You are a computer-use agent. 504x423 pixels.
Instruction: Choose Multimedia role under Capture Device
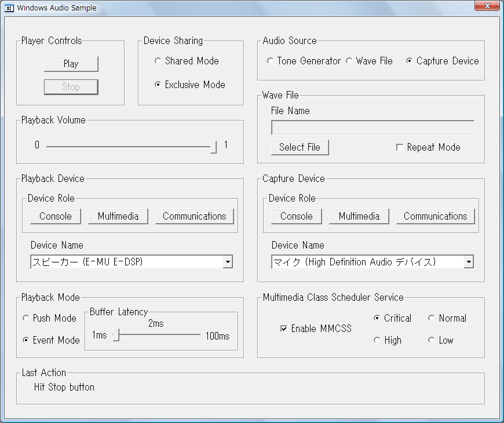(359, 216)
